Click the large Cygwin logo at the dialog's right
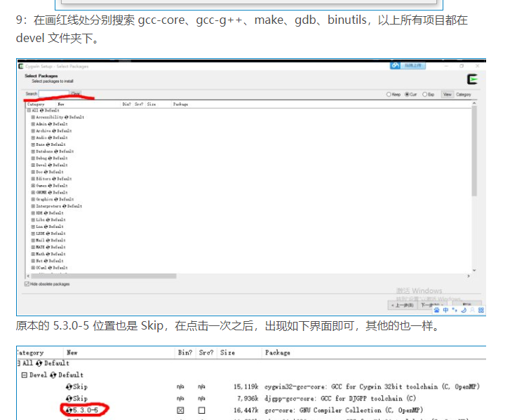This screenshot has height=420, width=524. (472, 79)
